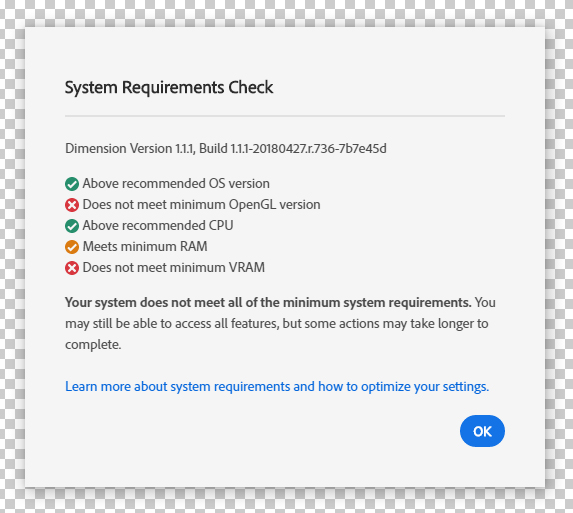
Task: Click the red X icon beside VRAM
Action: pyautogui.click(x=72, y=268)
